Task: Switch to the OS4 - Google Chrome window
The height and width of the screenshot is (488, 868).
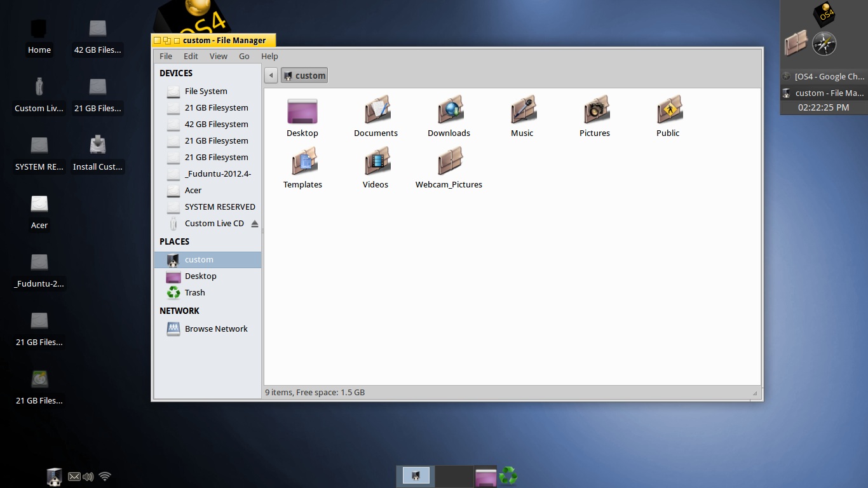Action: [x=824, y=76]
